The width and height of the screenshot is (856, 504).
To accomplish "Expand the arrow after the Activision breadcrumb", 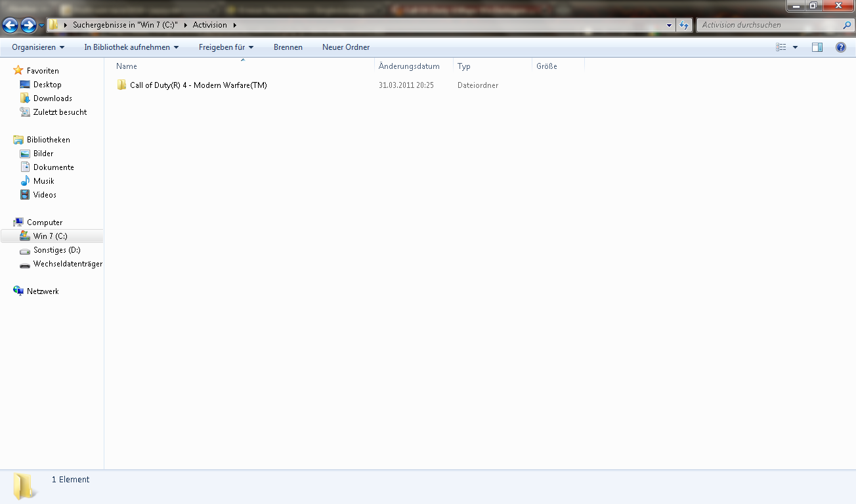I will [234, 25].
